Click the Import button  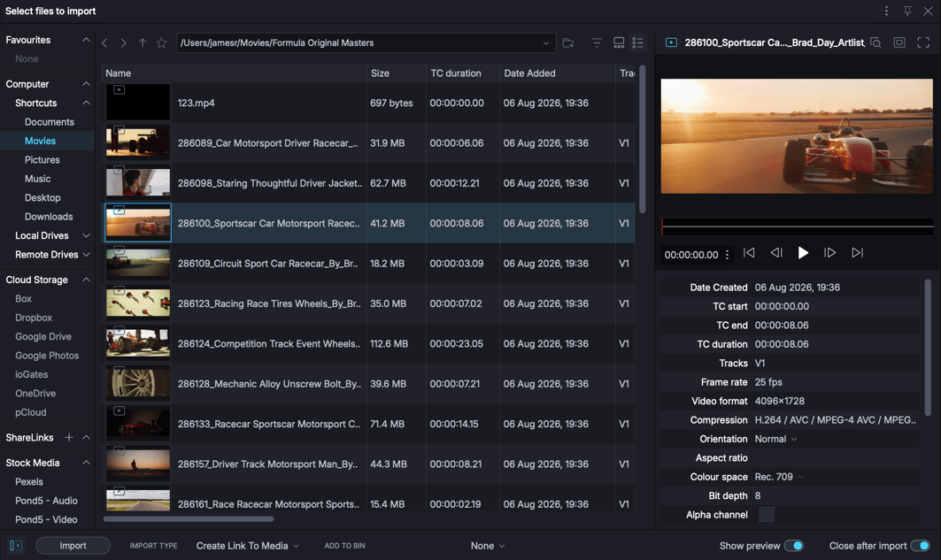point(73,546)
